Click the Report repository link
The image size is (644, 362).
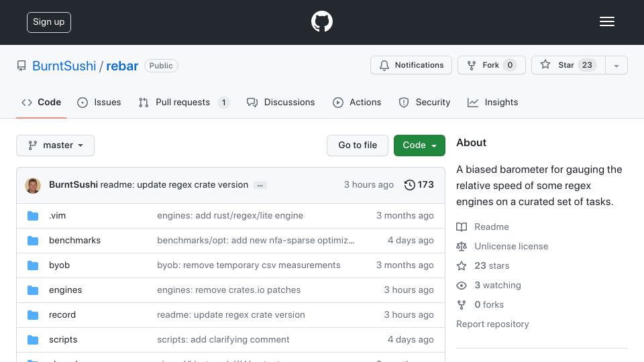click(492, 324)
